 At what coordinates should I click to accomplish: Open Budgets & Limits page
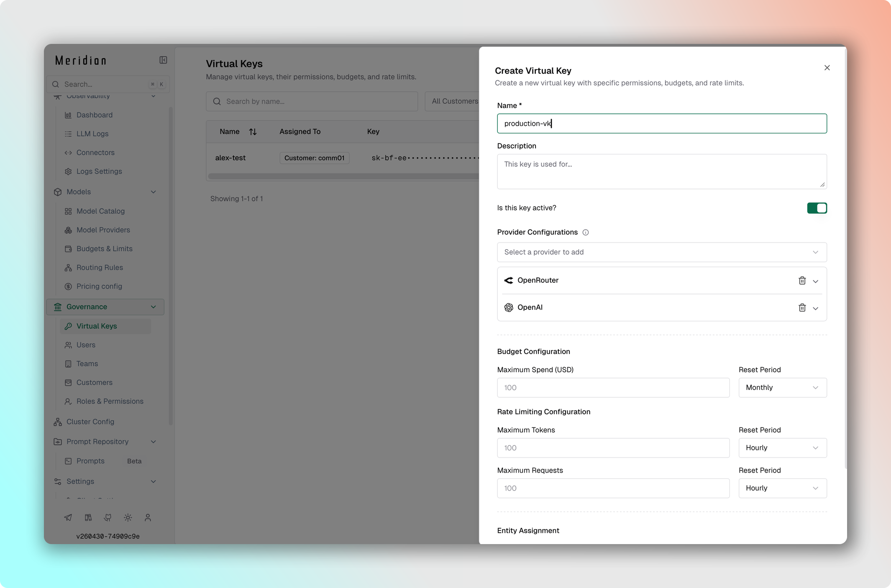click(x=104, y=249)
